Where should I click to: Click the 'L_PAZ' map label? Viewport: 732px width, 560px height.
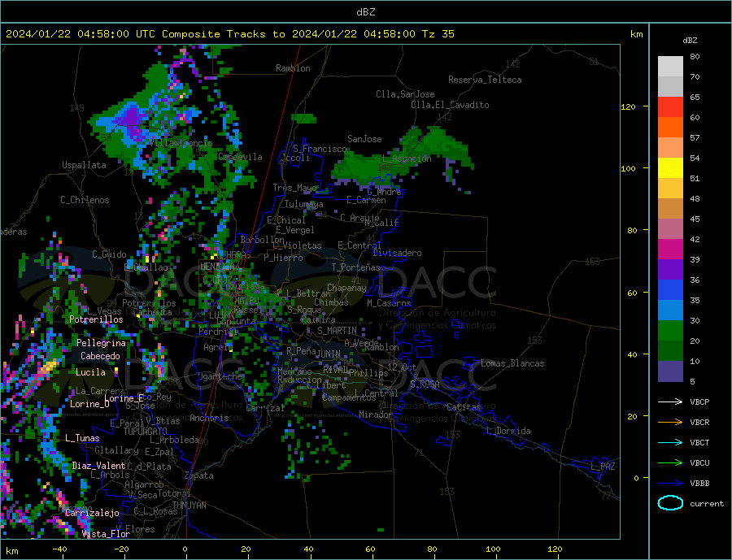(603, 467)
